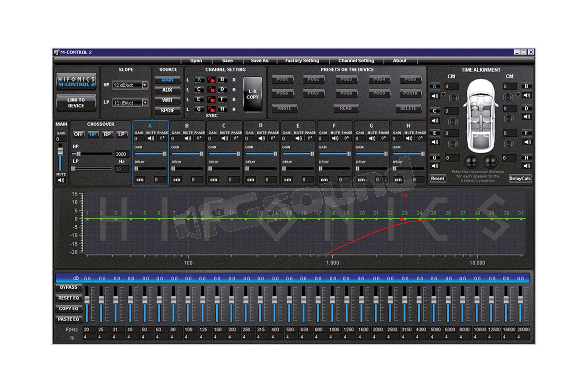Viewport: 588px width, 392px height.
Task: Click the crossover HP frequency slider
Action: coord(92,154)
